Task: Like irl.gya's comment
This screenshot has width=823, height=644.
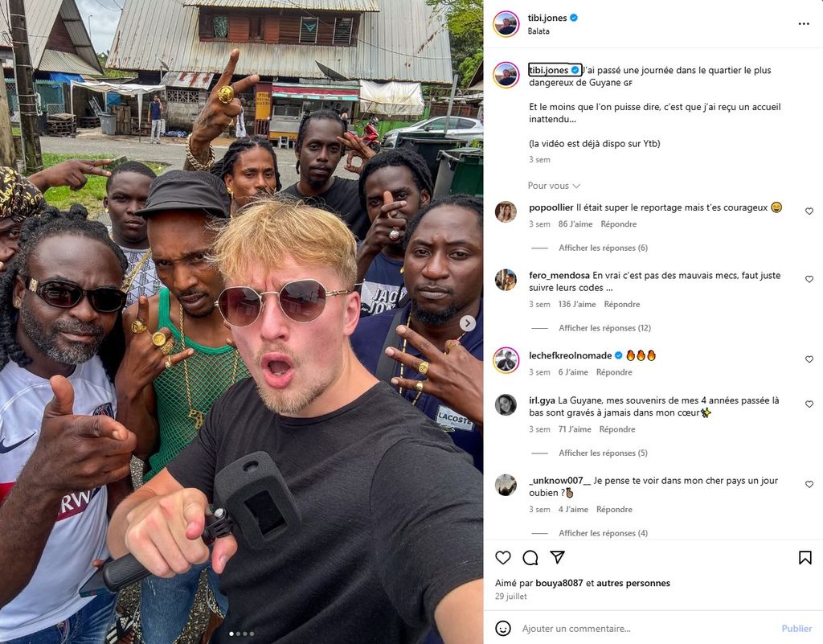Action: tap(809, 404)
